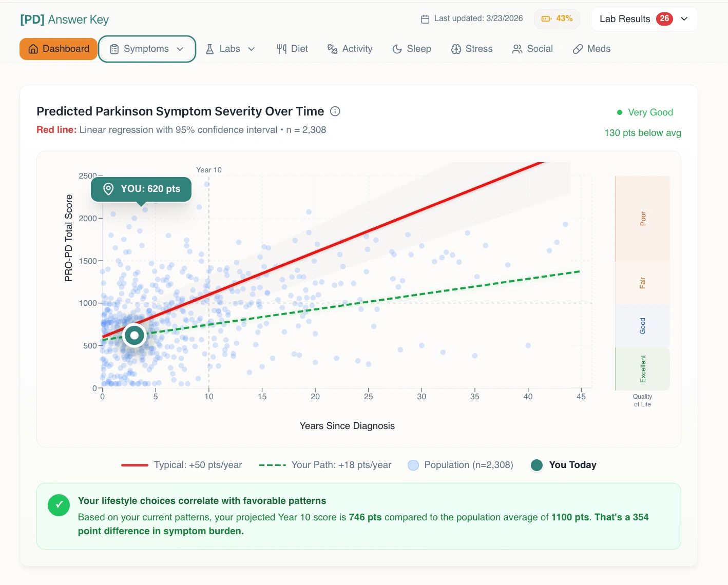Toggle Your Path +18 pts/year legend
This screenshot has width=728, height=585.
[325, 465]
